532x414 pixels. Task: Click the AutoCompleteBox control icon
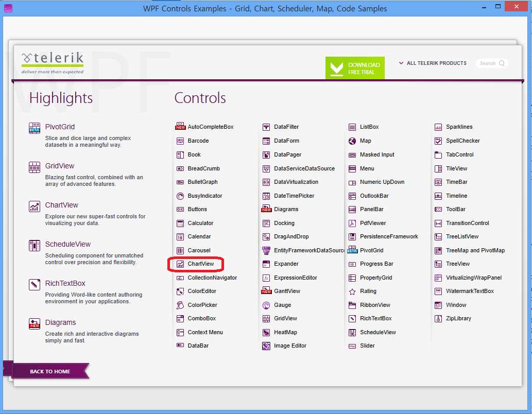point(180,127)
